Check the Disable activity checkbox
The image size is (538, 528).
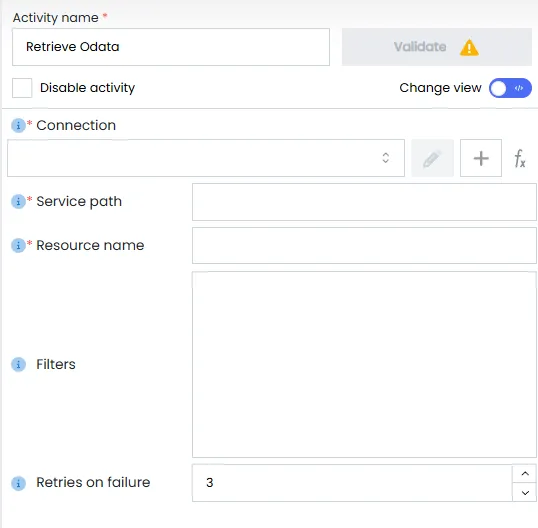(22, 88)
